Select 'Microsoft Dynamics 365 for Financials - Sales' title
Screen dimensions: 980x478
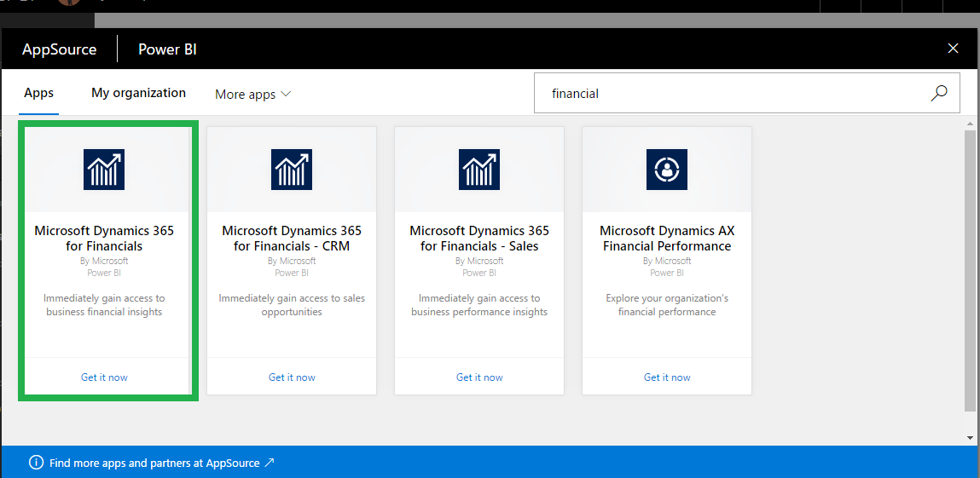pos(479,239)
